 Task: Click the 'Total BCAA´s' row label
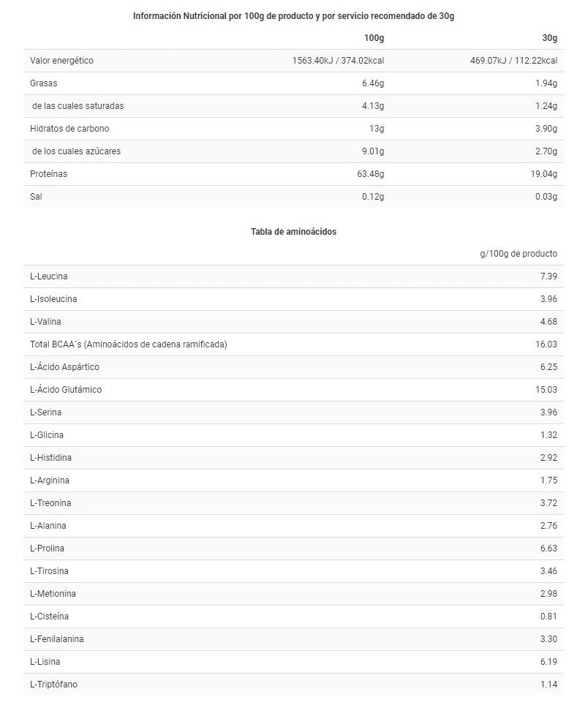(x=128, y=344)
